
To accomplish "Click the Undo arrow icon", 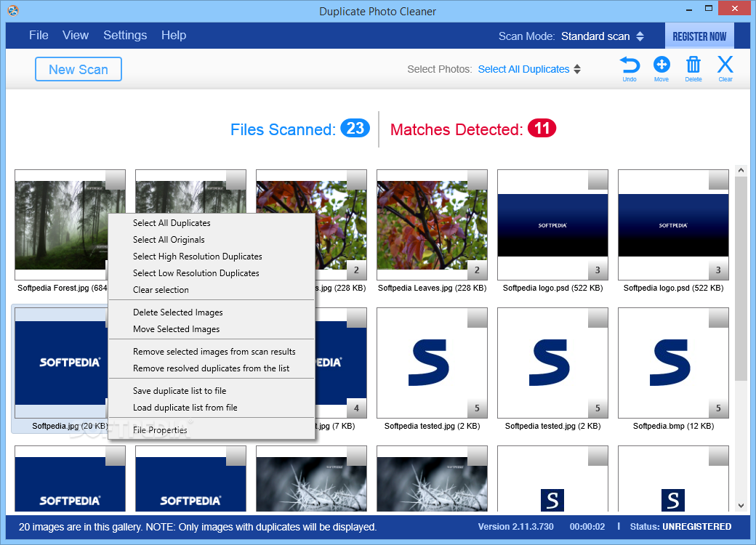I will (630, 65).
